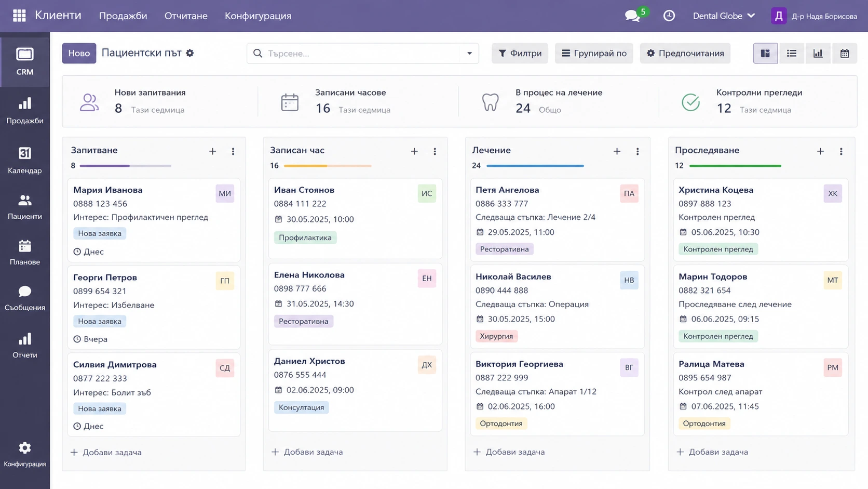Open Д-р Надя Борисова user menu
This screenshot has height=489, width=868.
click(814, 16)
